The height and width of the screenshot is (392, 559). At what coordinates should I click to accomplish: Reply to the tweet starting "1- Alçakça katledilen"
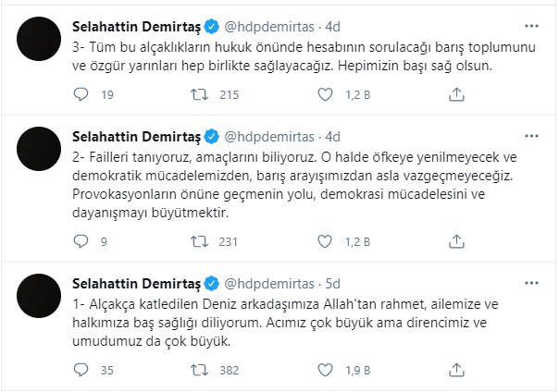(x=80, y=370)
